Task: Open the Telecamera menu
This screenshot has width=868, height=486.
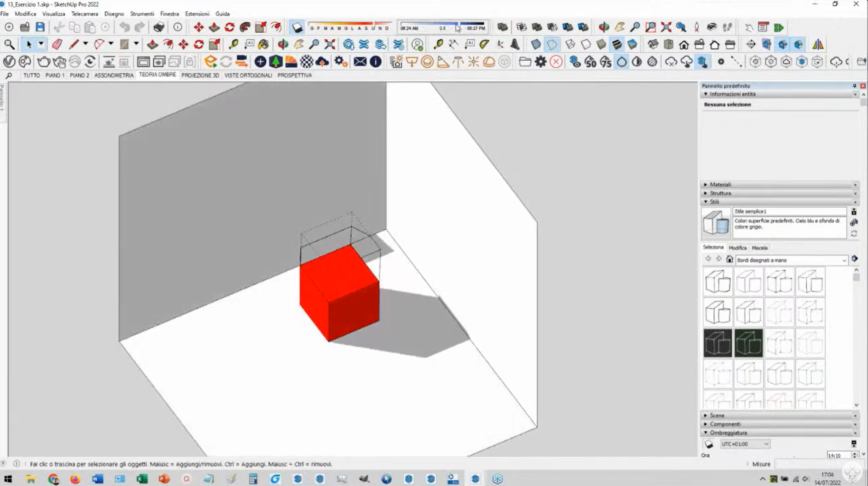Action: point(84,14)
